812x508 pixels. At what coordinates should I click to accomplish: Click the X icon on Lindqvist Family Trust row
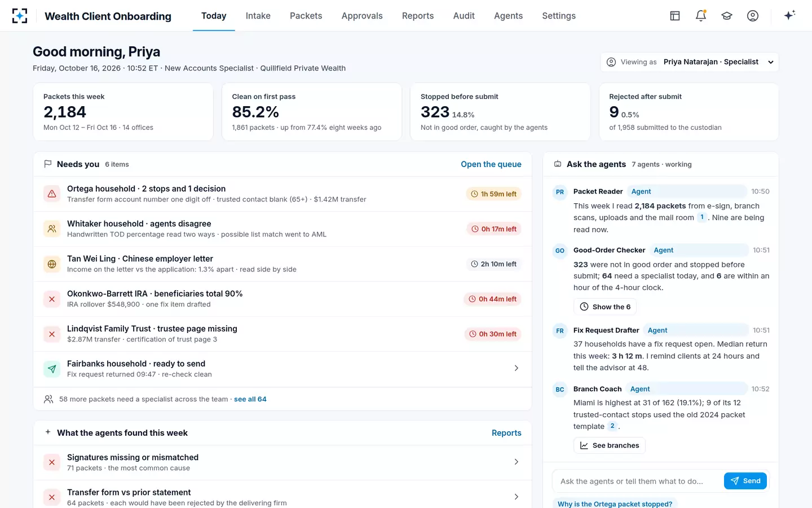point(52,334)
